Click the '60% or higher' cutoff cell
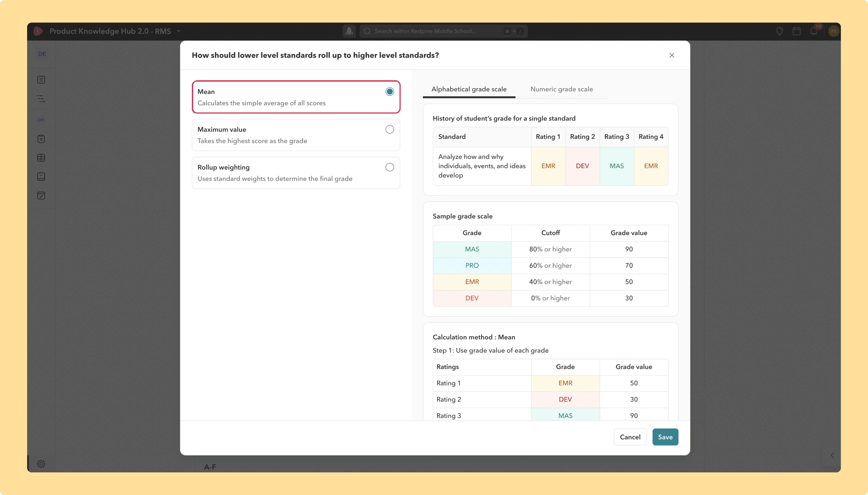The height and width of the screenshot is (495, 868). pyautogui.click(x=550, y=266)
